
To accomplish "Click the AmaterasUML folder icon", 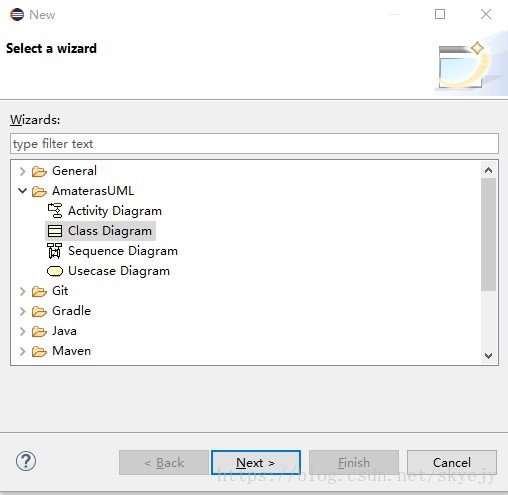I will (x=39, y=191).
